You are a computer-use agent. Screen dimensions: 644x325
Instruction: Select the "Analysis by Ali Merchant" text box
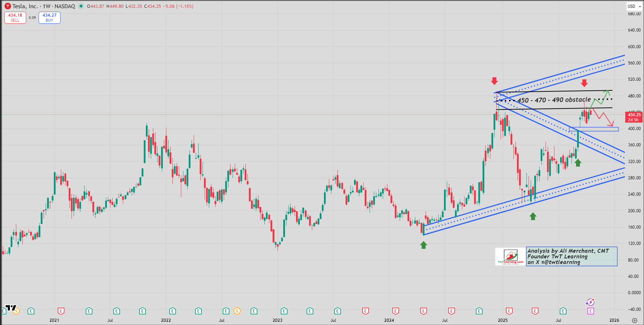pyautogui.click(x=571, y=256)
